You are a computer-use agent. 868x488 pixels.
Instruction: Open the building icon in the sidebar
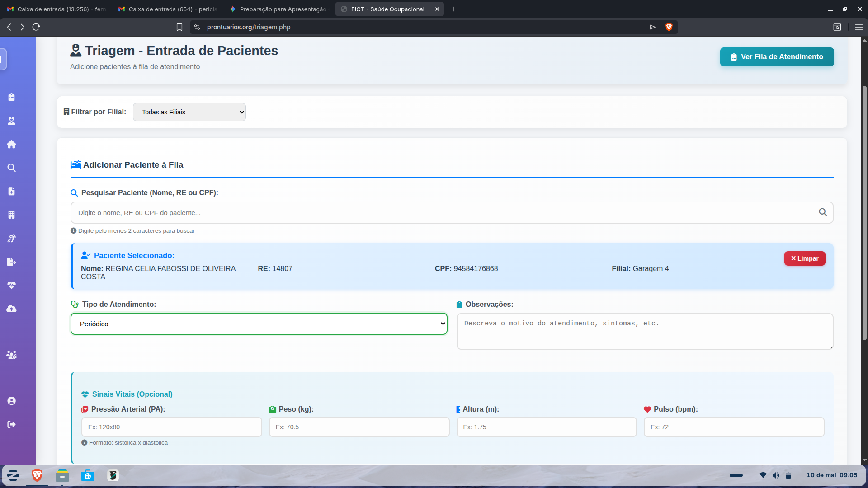[12, 215]
